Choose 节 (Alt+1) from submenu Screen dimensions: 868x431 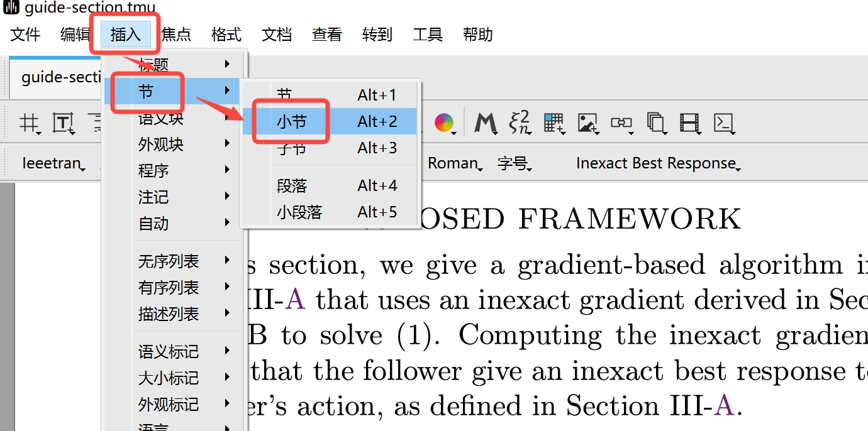(x=330, y=95)
